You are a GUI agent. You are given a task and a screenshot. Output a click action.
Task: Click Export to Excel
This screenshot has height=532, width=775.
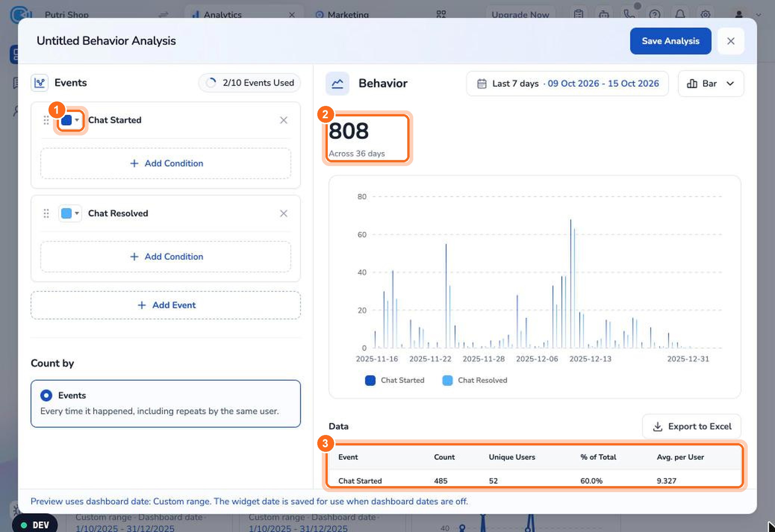(692, 426)
